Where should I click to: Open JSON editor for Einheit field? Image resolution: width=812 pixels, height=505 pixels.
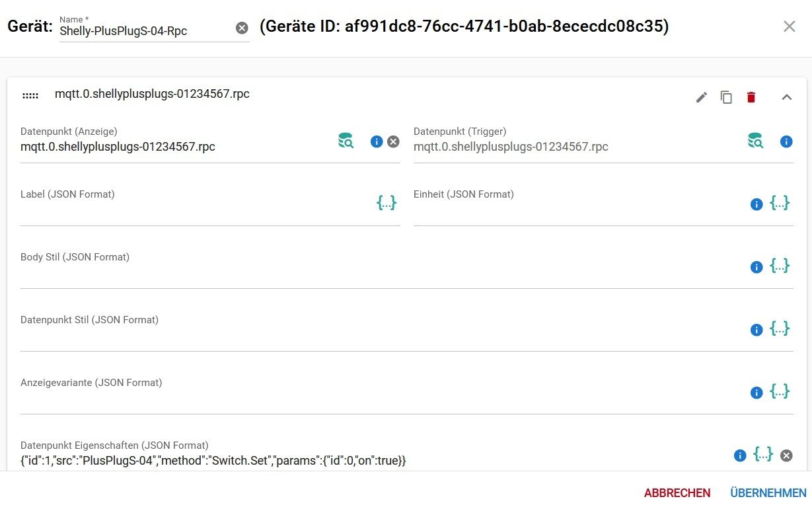[780, 204]
